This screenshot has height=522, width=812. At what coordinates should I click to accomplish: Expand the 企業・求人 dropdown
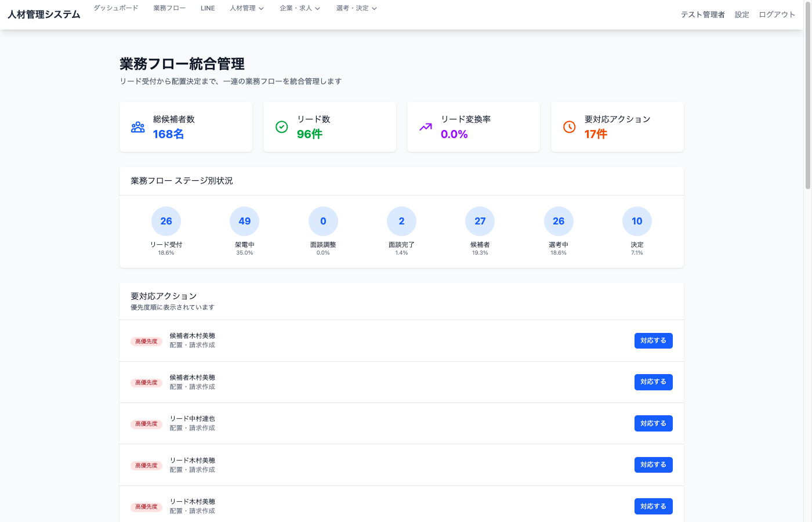pyautogui.click(x=299, y=8)
